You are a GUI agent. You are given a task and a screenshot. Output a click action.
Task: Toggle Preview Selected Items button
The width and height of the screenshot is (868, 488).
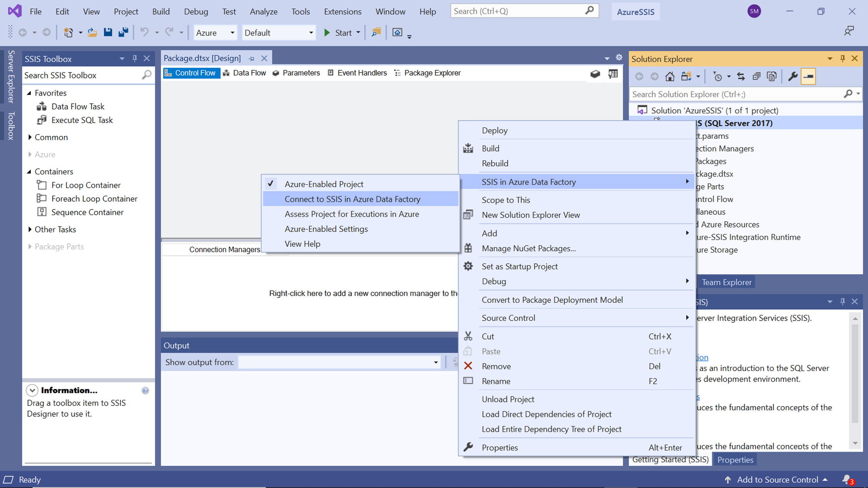tap(808, 77)
